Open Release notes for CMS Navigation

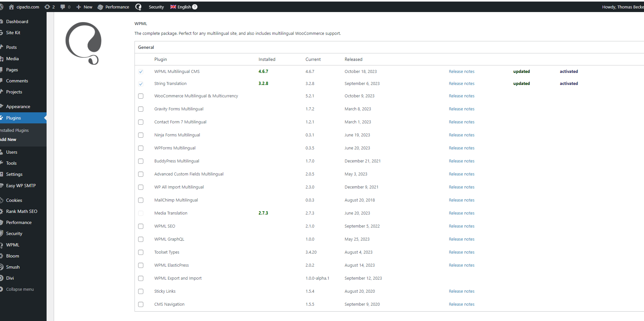pos(462,304)
